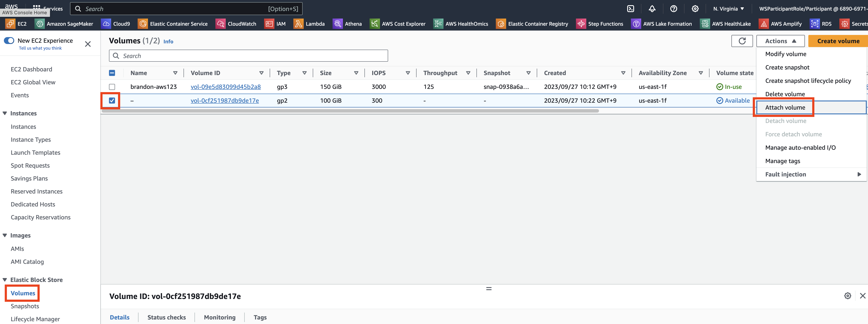Open Athena shortcut icon
Image resolution: width=868 pixels, height=324 pixels.
click(337, 24)
